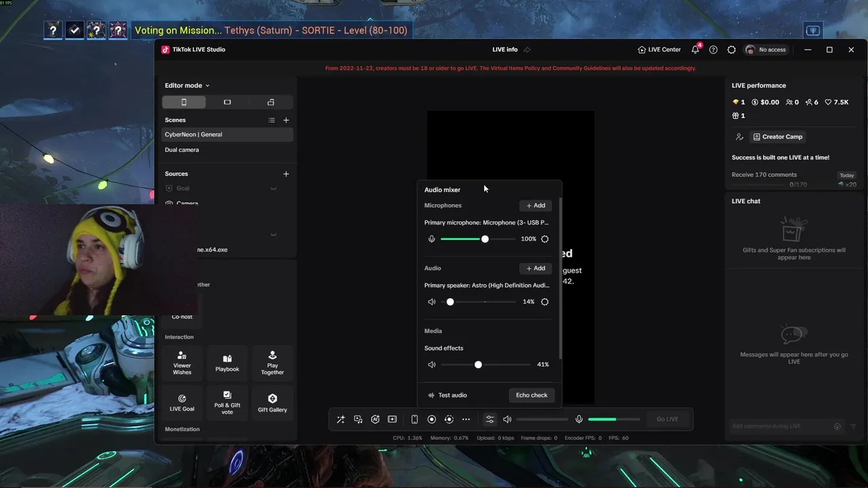Open primary microphone settings gear

tap(545, 239)
